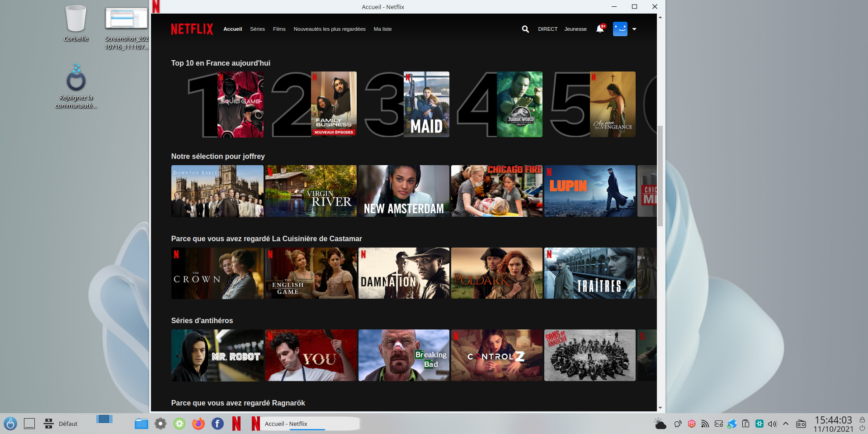
Task: Open the Maid poster ranked 3
Action: click(426, 105)
